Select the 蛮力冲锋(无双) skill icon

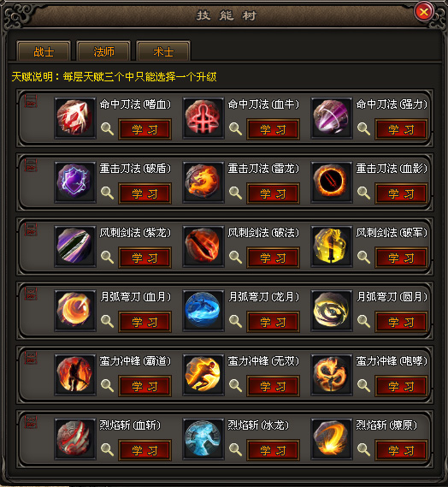pyautogui.click(x=203, y=375)
